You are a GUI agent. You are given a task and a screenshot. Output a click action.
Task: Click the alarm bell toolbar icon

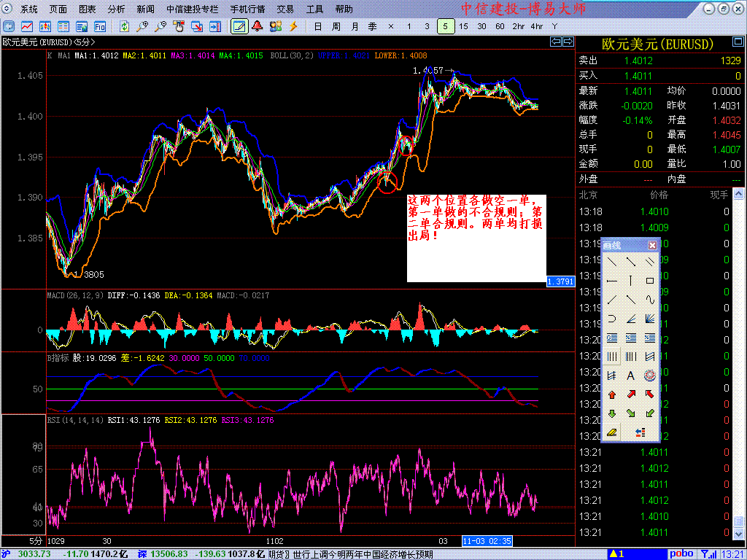(257, 26)
